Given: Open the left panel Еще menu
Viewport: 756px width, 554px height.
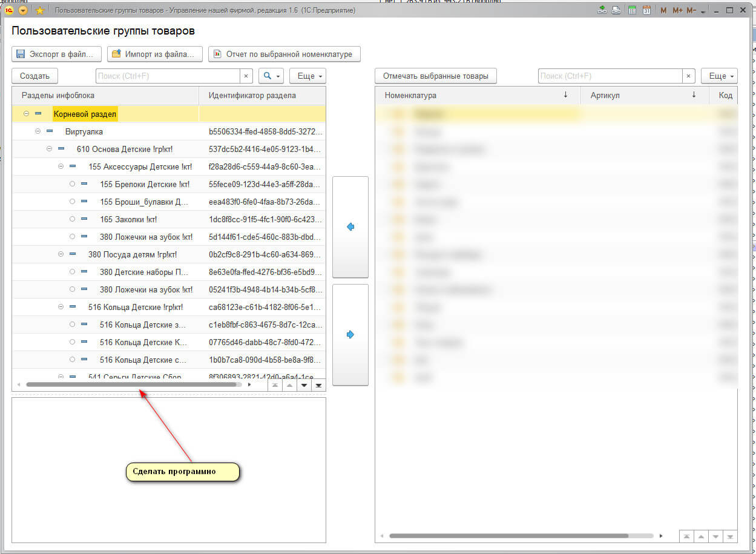Looking at the screenshot, I should tap(307, 76).
